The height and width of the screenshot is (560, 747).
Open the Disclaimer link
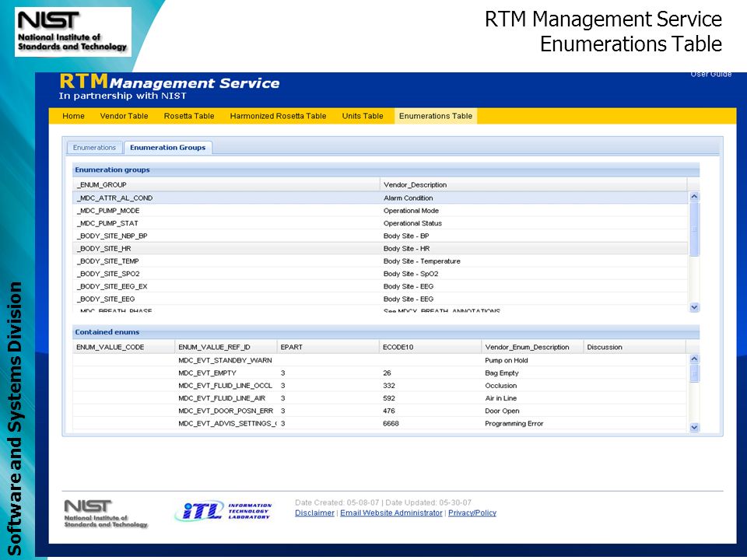(x=314, y=513)
